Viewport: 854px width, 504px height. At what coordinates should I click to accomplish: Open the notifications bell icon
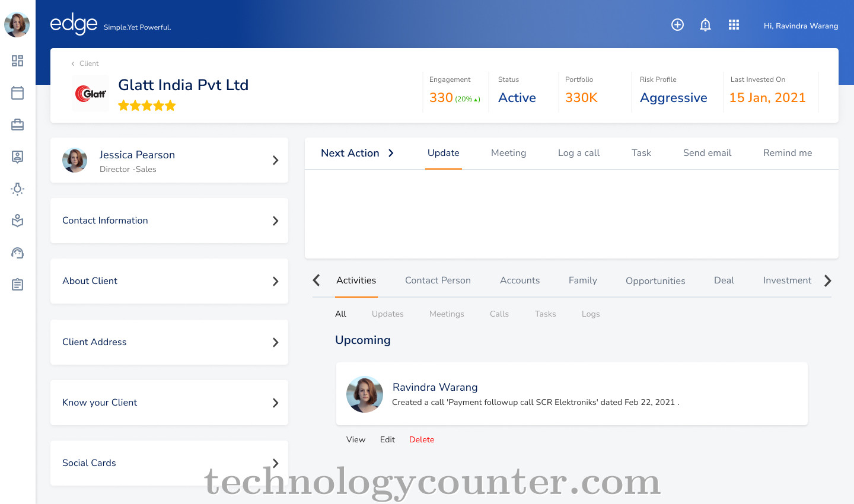[x=705, y=25]
